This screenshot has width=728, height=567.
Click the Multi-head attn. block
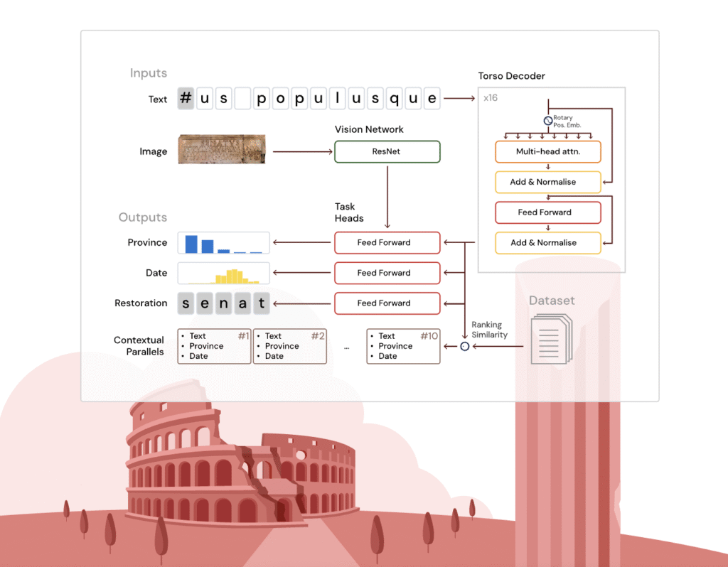[x=547, y=151]
